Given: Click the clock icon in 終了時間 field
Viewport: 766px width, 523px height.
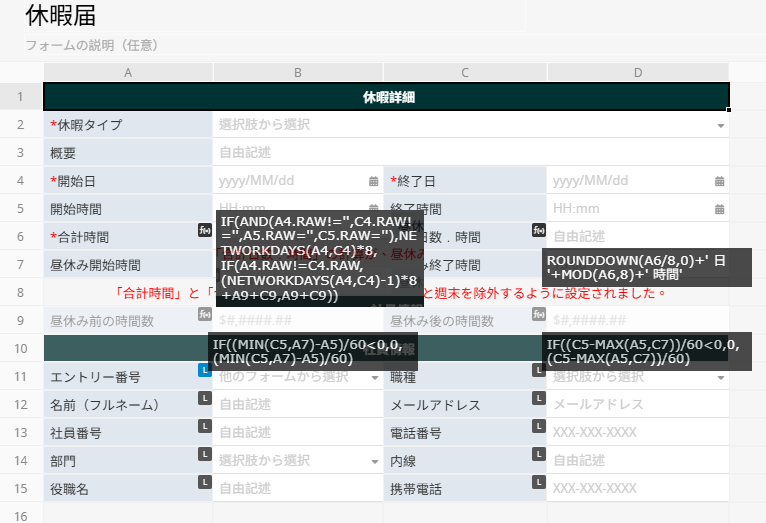Looking at the screenshot, I should click(x=719, y=209).
